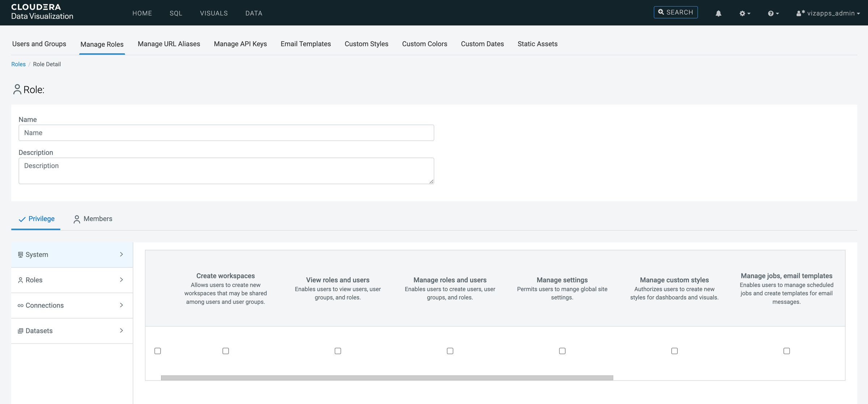Tick Manage jobs, email templates checkbox

[x=786, y=351]
